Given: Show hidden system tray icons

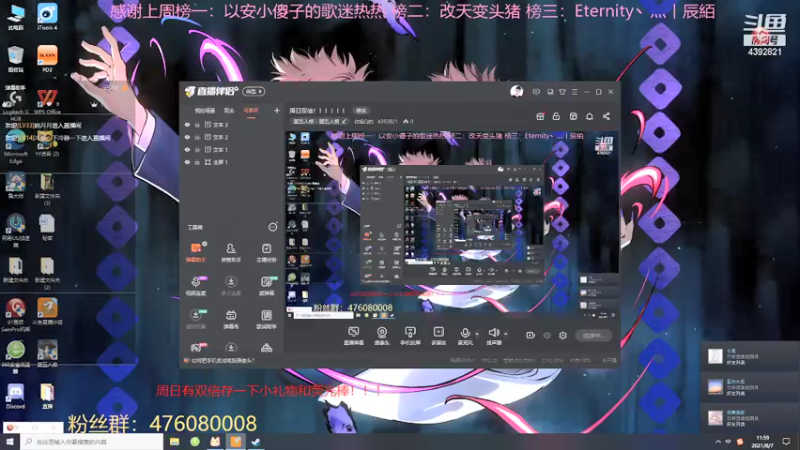Looking at the screenshot, I should [718, 441].
